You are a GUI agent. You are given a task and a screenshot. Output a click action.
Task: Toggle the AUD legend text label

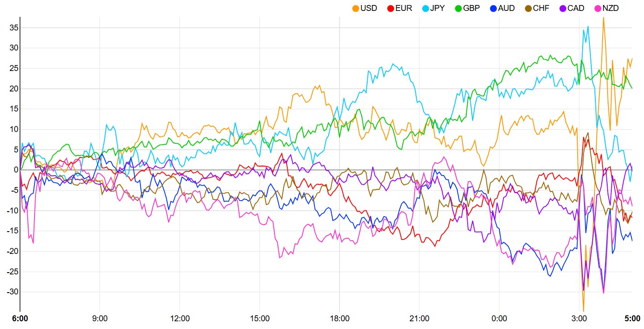coord(506,8)
